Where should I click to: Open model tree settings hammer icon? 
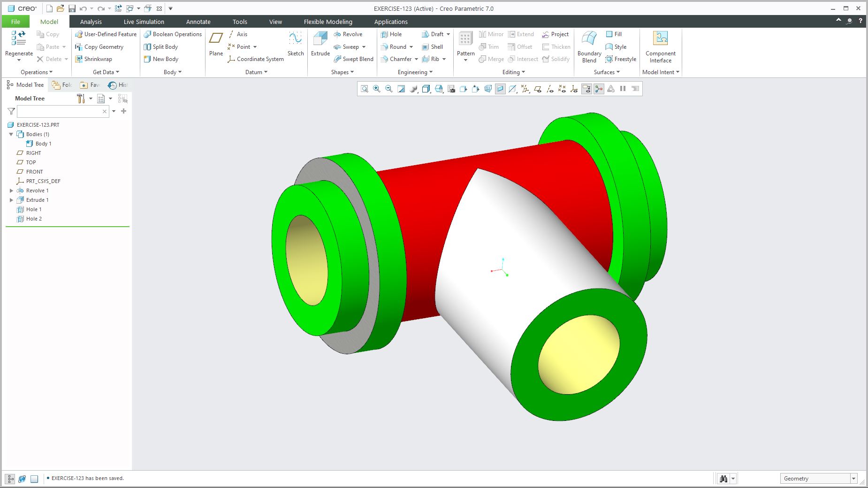81,99
